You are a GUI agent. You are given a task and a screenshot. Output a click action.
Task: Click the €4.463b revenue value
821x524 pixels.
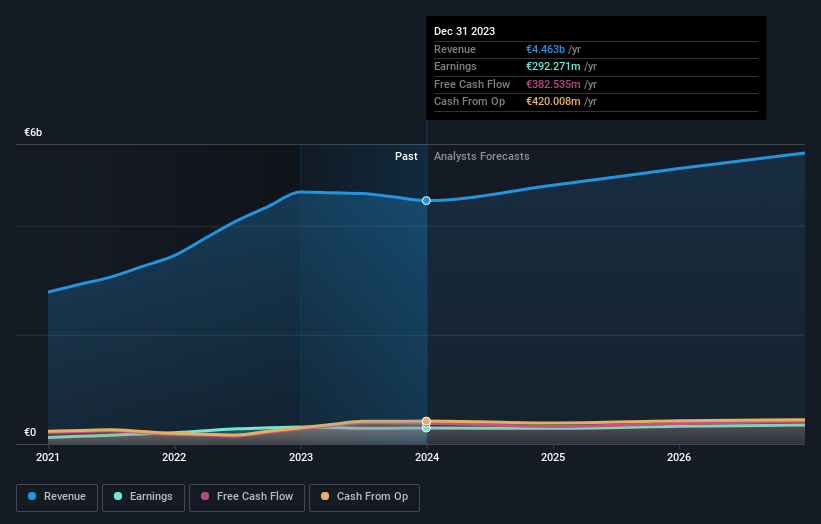click(545, 49)
